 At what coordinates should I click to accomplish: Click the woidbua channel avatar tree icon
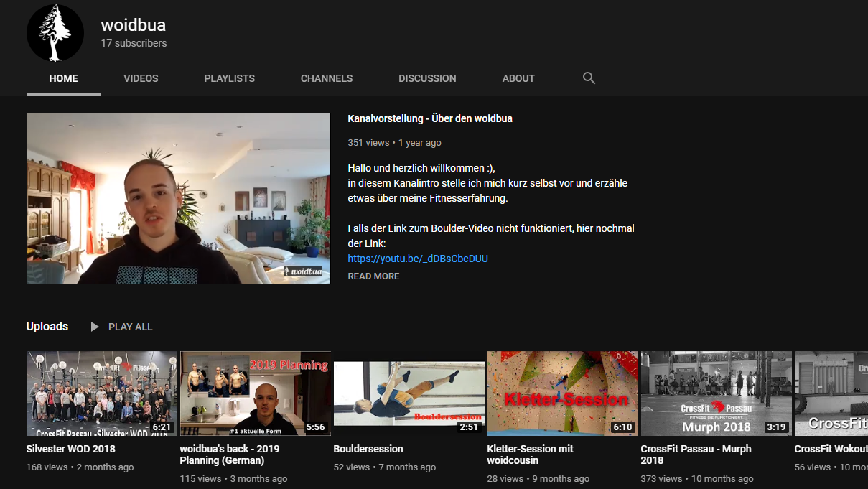click(55, 32)
